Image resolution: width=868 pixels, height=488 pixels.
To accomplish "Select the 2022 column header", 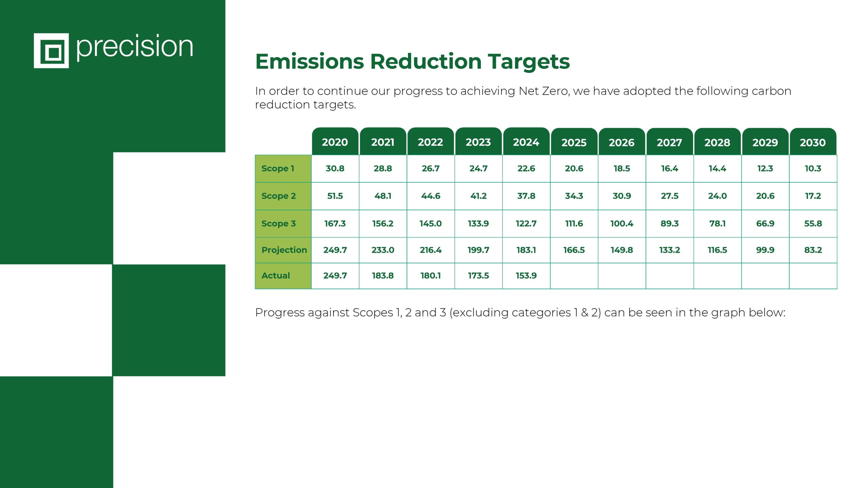I will click(431, 142).
